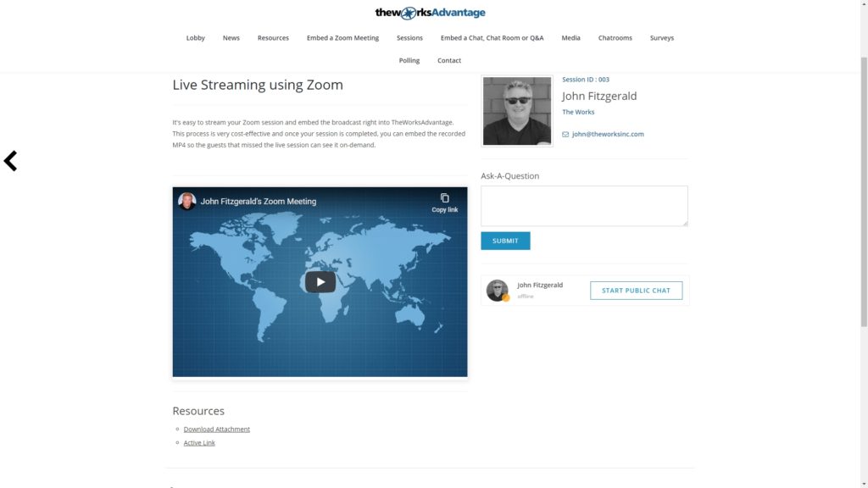868x488 pixels.
Task: Go to the Contact page
Action: click(449, 60)
